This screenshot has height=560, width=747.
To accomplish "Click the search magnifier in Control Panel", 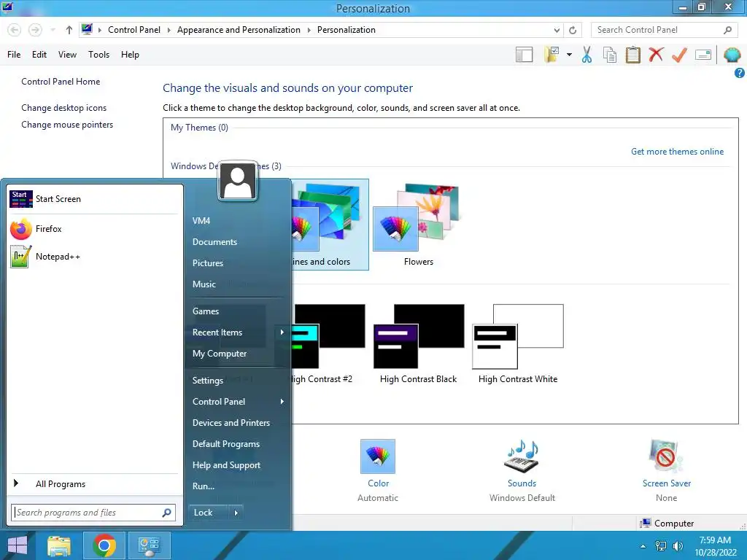I will pyautogui.click(x=727, y=30).
